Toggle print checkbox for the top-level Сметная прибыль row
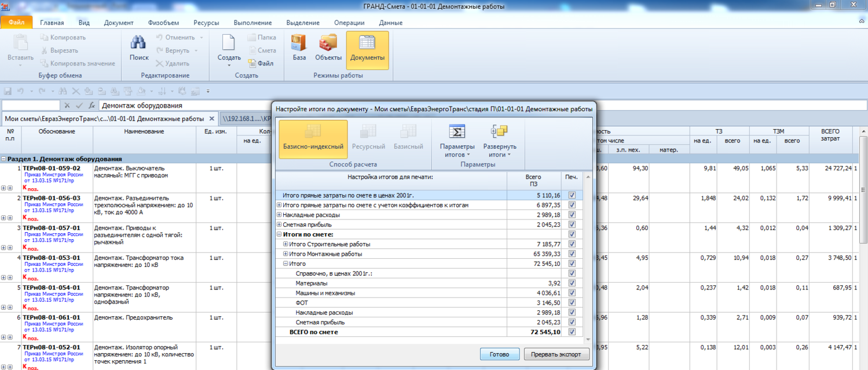The height and width of the screenshot is (370, 868). point(572,225)
